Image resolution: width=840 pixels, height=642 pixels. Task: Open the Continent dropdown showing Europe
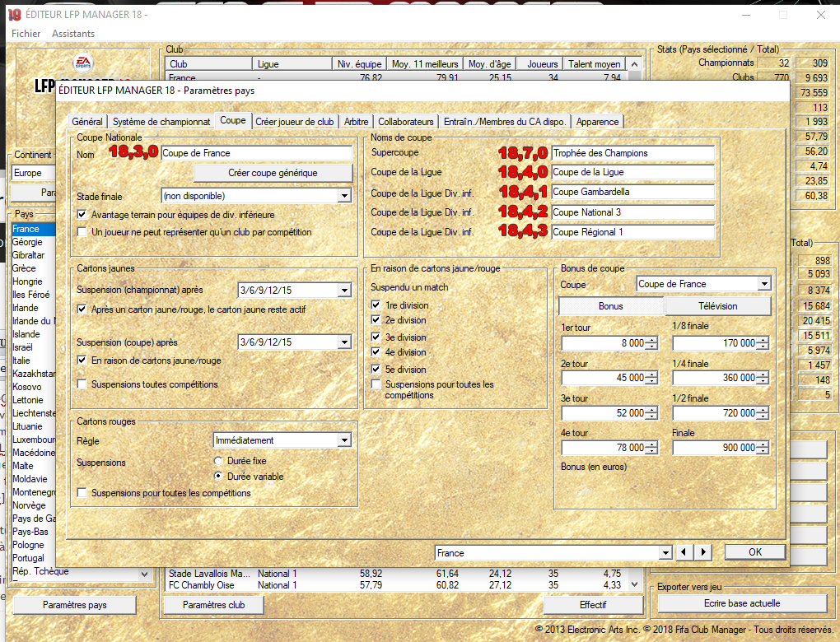33,173
